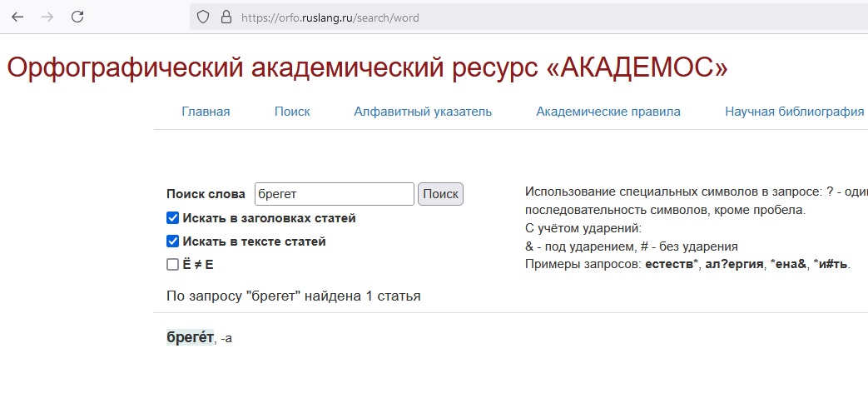
Task: Click the shield tracking protection icon
Action: coord(202,17)
